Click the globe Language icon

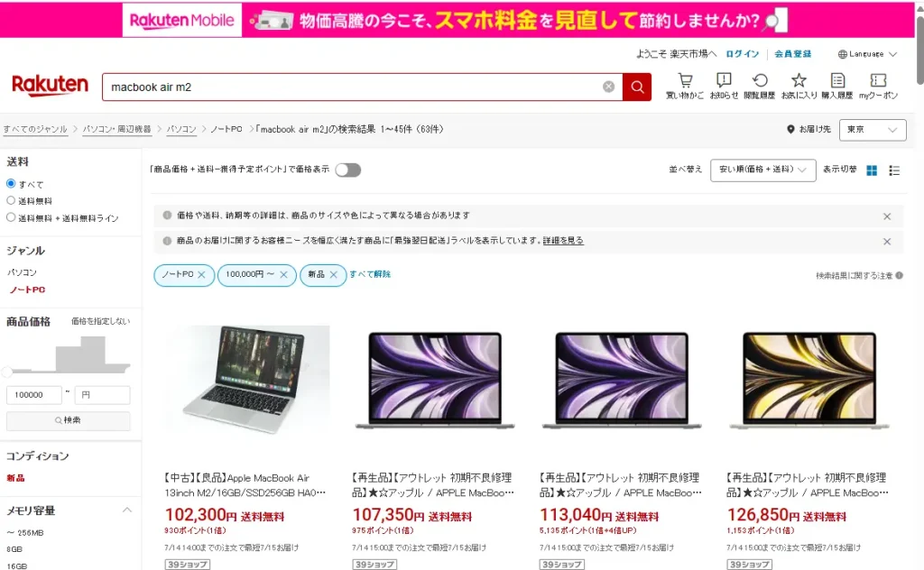pyautogui.click(x=843, y=54)
